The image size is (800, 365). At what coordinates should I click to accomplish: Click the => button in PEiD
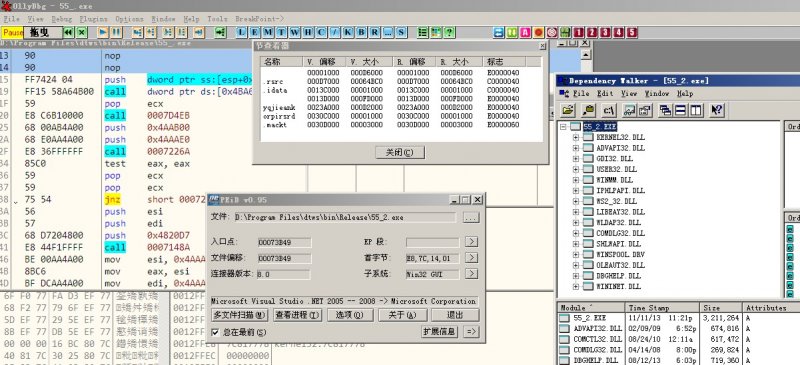pyautogui.click(x=471, y=332)
